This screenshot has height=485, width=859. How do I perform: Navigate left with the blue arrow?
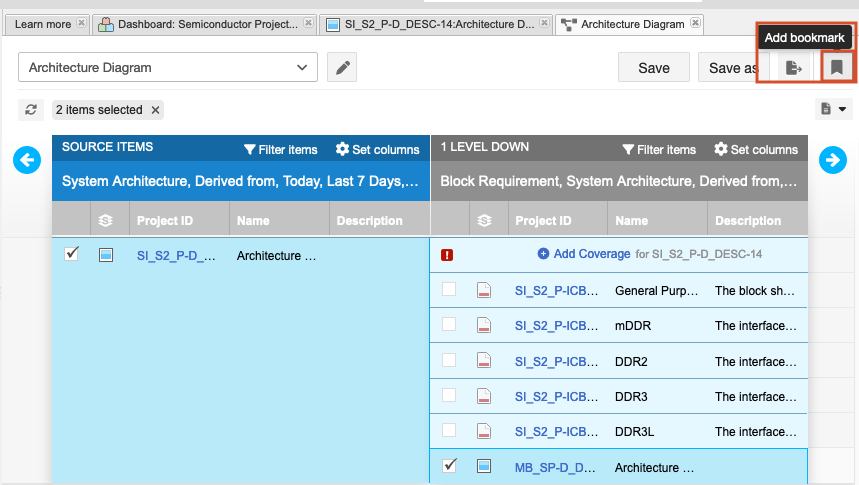click(x=27, y=159)
